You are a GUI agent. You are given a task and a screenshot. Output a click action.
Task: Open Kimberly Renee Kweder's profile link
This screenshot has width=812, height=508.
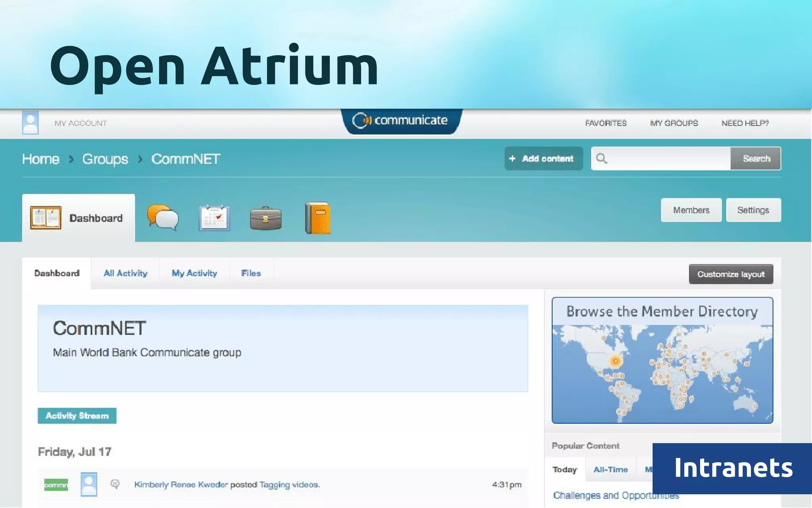click(181, 485)
